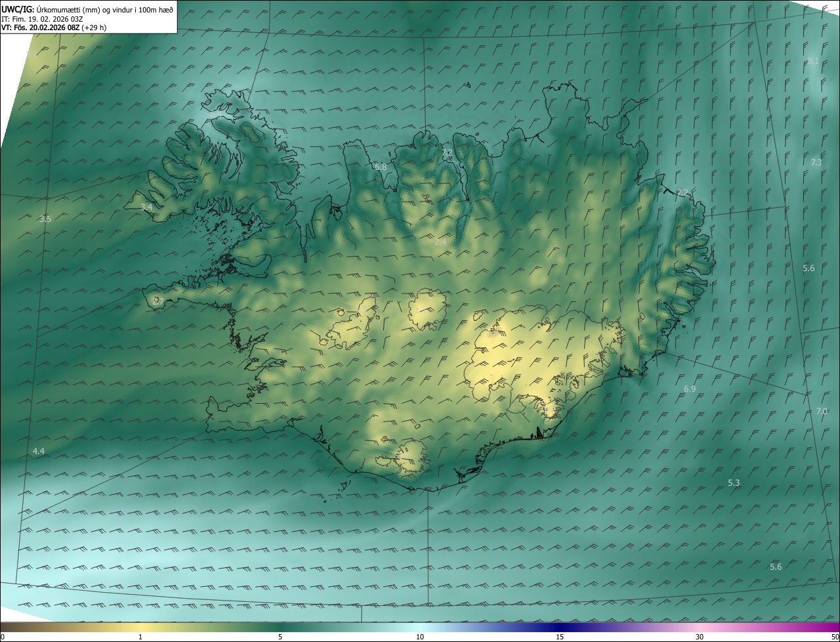Click the color scale tick label 0

[2, 637]
